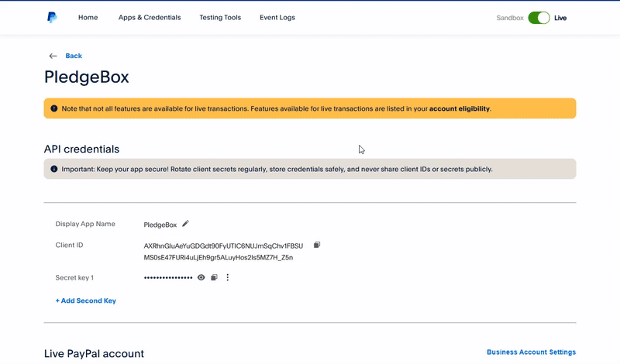Click the info icon in Important notice

point(53,169)
